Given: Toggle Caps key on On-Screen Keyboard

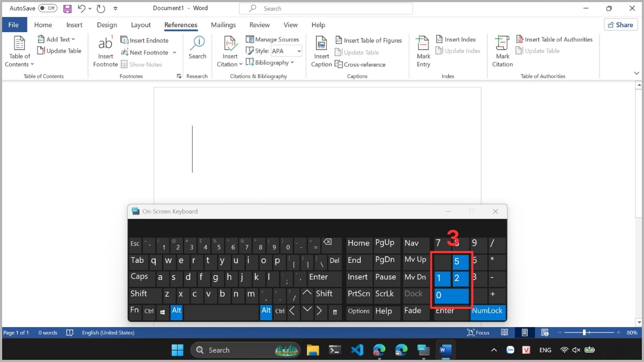Looking at the screenshot, I should point(141,278).
